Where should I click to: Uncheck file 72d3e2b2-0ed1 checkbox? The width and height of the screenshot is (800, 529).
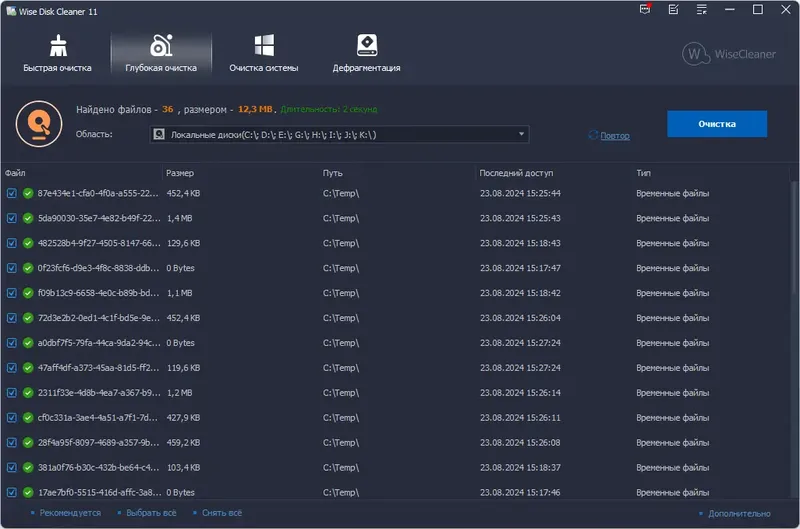coord(12,318)
